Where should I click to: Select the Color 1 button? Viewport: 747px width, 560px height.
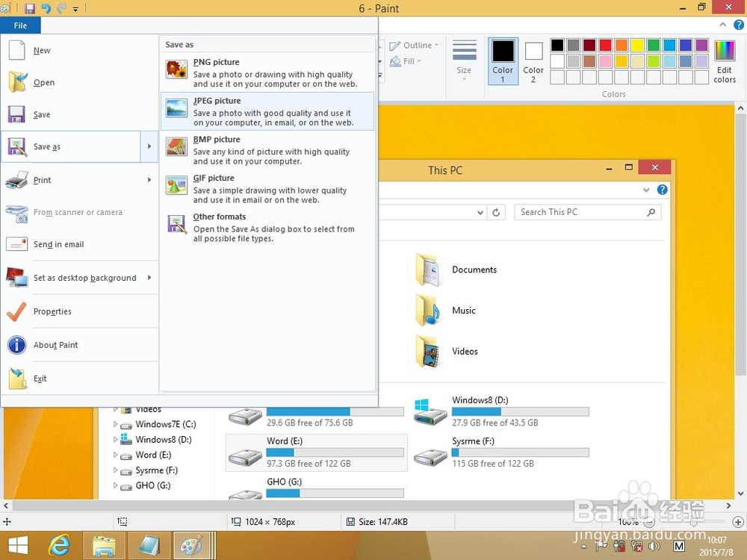[x=503, y=61]
